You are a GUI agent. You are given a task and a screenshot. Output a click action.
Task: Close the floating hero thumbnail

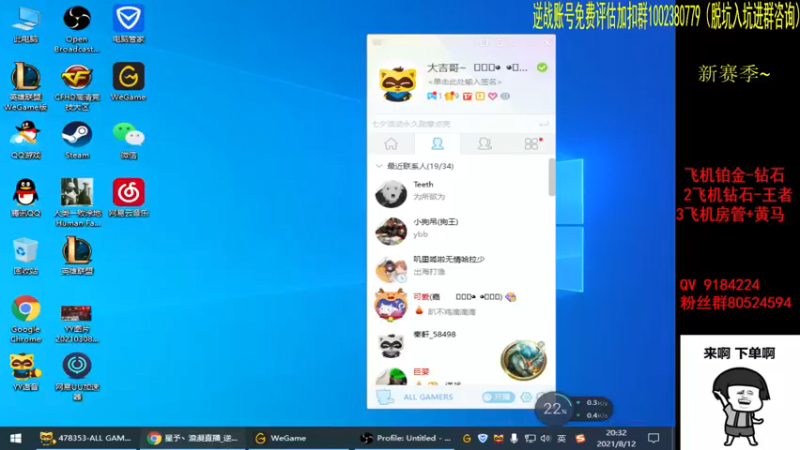tap(541, 345)
